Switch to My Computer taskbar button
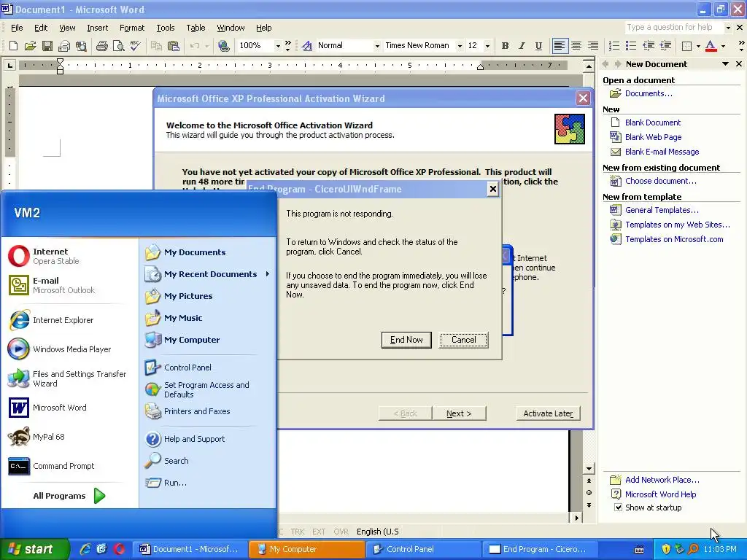Image resolution: width=747 pixels, height=560 pixels. point(306,549)
